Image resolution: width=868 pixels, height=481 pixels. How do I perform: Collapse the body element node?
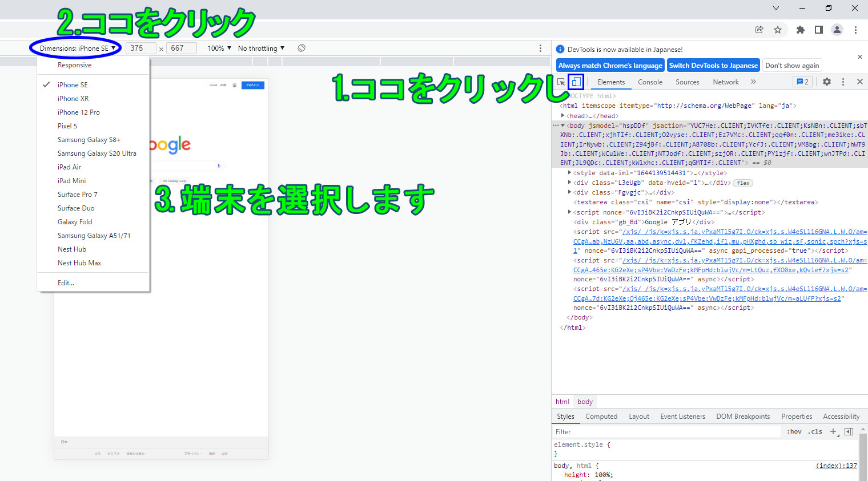(x=563, y=126)
